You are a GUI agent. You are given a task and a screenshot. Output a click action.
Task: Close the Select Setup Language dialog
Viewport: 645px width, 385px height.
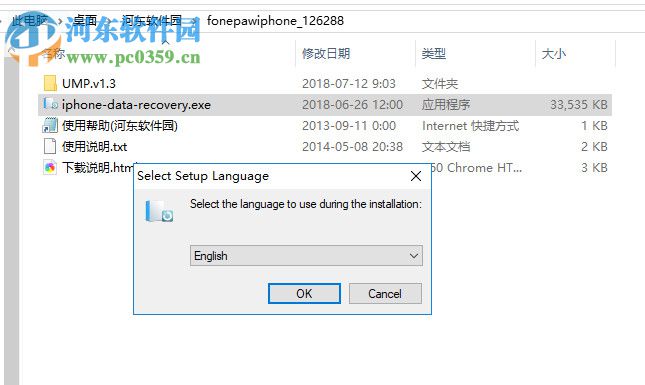pos(416,176)
